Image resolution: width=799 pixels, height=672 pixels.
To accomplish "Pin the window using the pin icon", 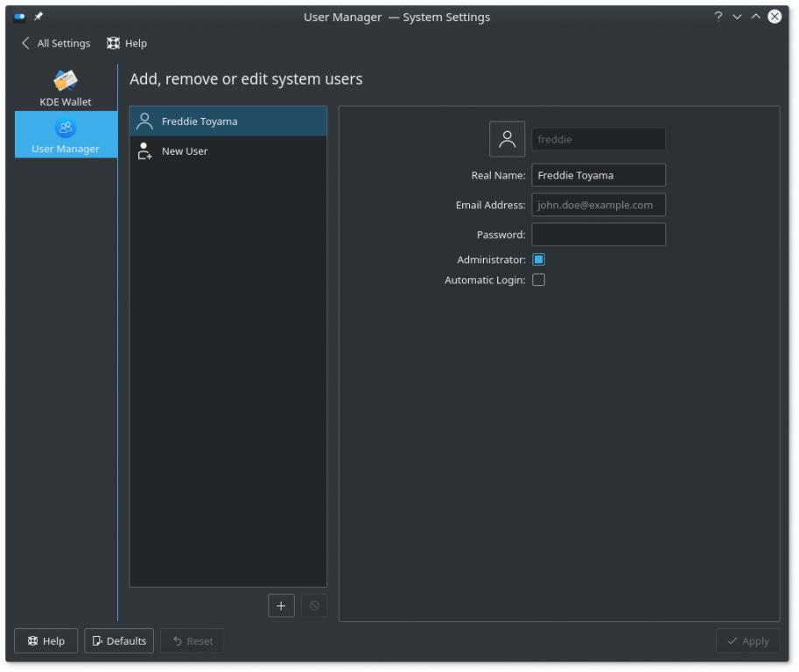I will 39,17.
